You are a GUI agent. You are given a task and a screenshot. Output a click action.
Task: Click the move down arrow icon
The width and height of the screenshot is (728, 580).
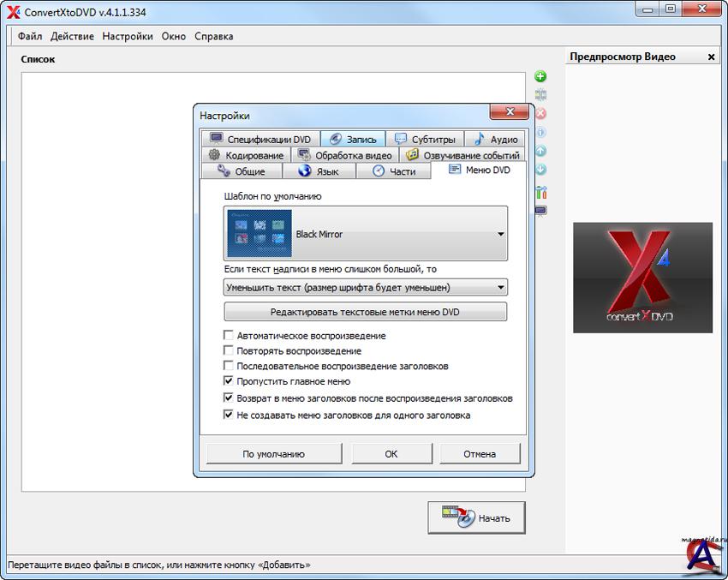click(540, 170)
